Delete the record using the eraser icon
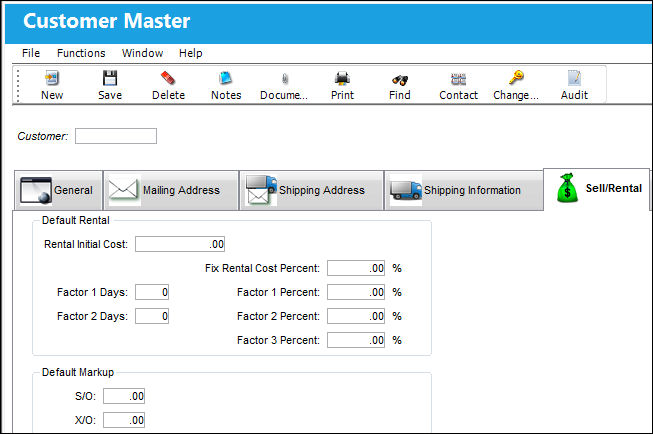The width and height of the screenshot is (653, 434). (168, 78)
